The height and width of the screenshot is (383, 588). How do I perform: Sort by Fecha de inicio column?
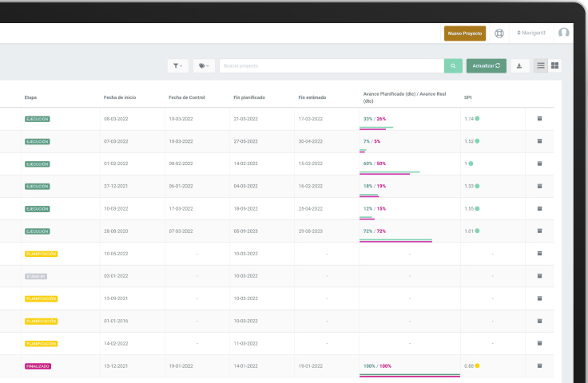(120, 97)
